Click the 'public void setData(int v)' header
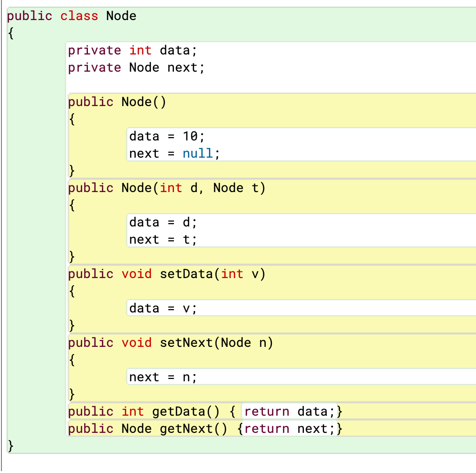The image size is (476, 473). [x=167, y=274]
